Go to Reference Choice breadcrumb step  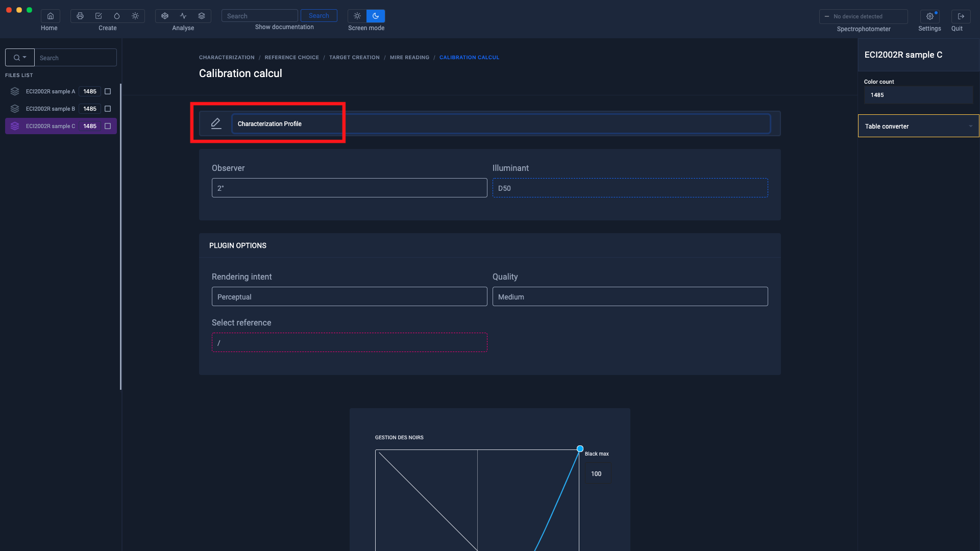(291, 57)
